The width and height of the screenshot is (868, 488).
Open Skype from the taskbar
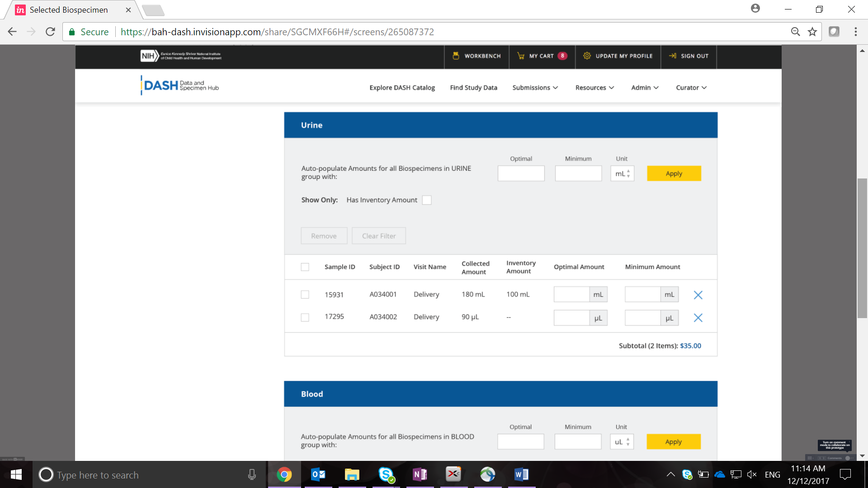pyautogui.click(x=386, y=474)
